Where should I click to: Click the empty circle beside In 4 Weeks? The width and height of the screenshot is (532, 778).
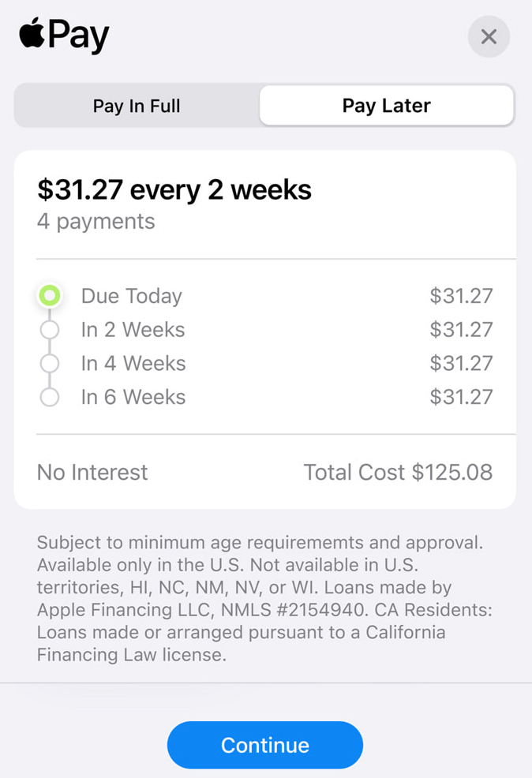click(x=50, y=363)
